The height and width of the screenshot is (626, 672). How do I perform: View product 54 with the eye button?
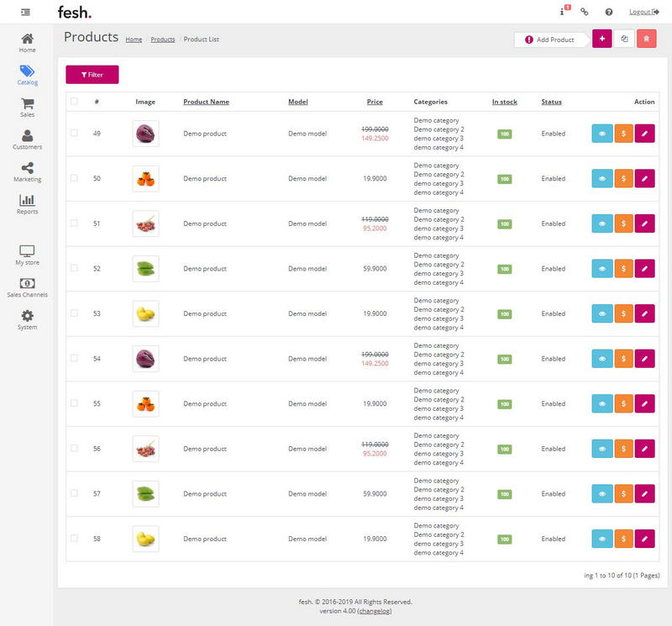coord(602,359)
